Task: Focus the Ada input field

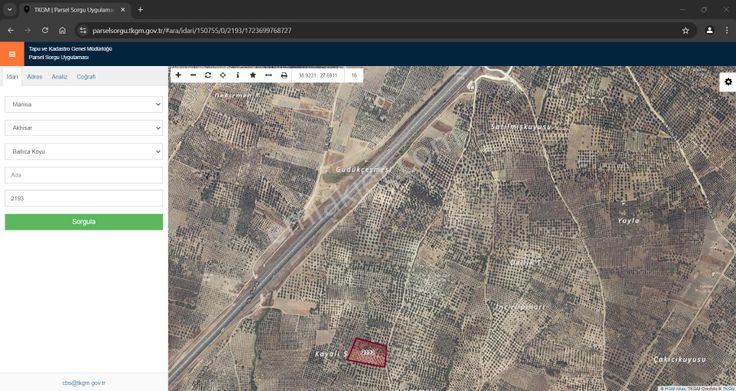Action: click(x=84, y=175)
